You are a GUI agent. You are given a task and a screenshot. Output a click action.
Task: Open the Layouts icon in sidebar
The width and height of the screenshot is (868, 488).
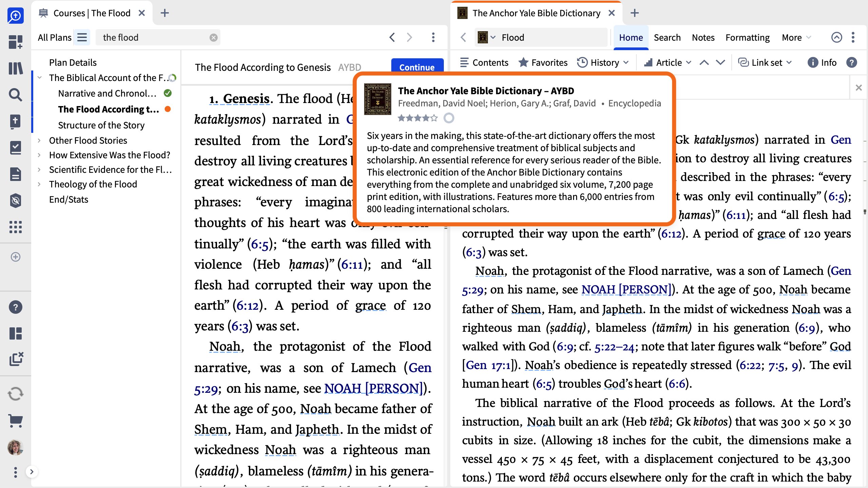pyautogui.click(x=16, y=333)
